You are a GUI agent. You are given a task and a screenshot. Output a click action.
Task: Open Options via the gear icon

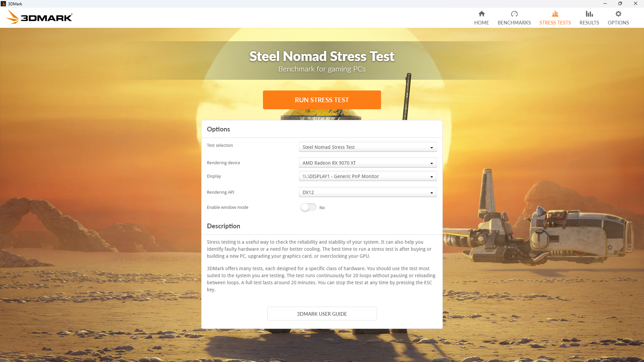[618, 14]
